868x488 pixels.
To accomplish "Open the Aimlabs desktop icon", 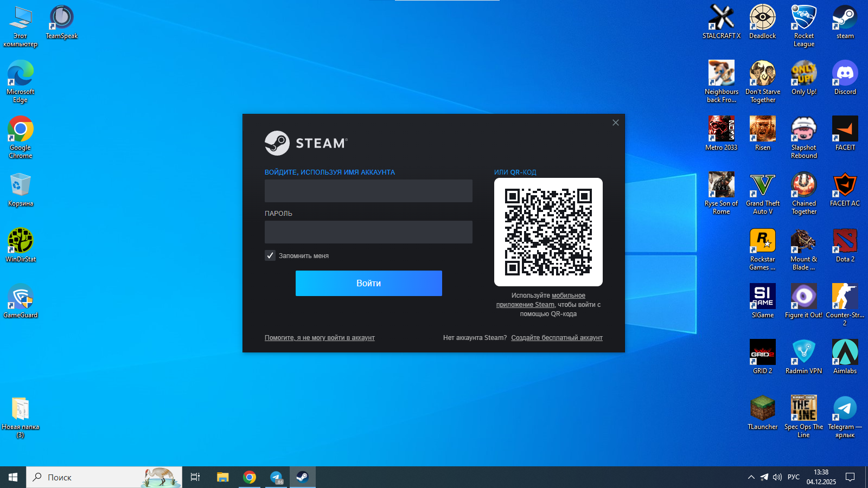I will (x=845, y=357).
